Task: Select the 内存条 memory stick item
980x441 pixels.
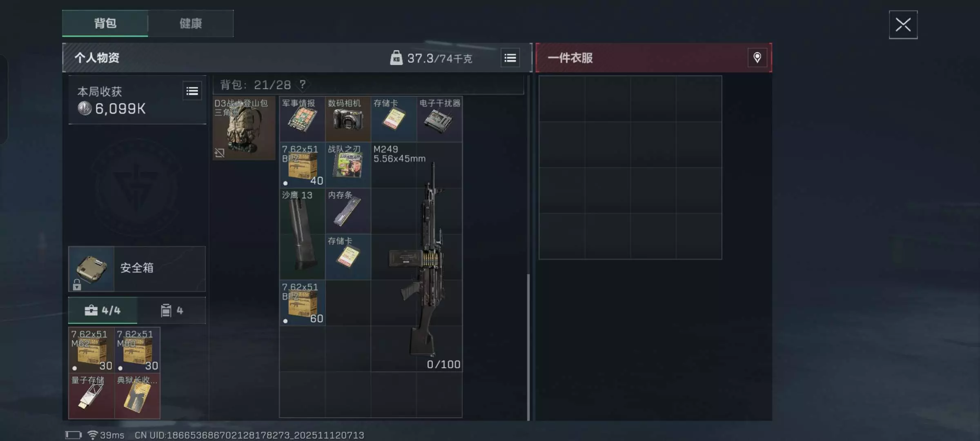Action: [x=348, y=211]
